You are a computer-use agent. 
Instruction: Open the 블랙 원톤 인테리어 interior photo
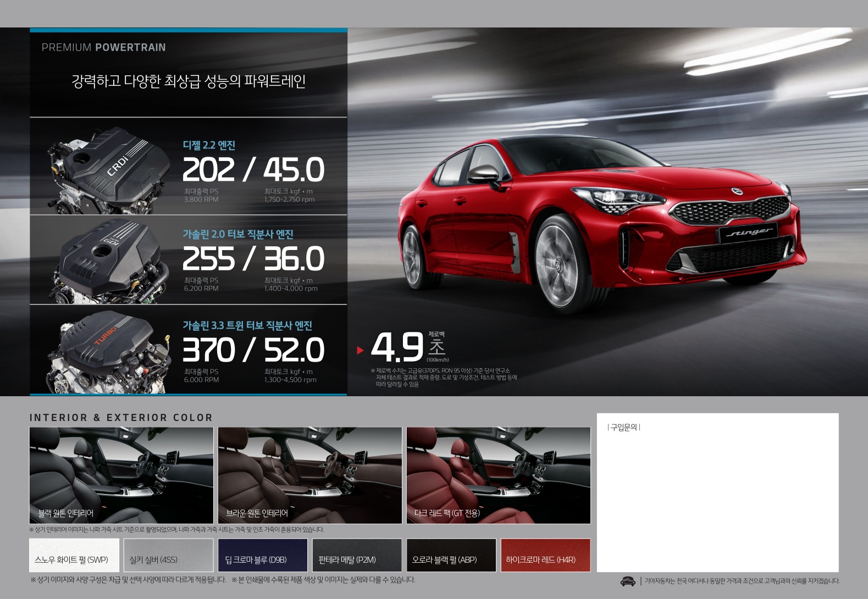click(121, 475)
